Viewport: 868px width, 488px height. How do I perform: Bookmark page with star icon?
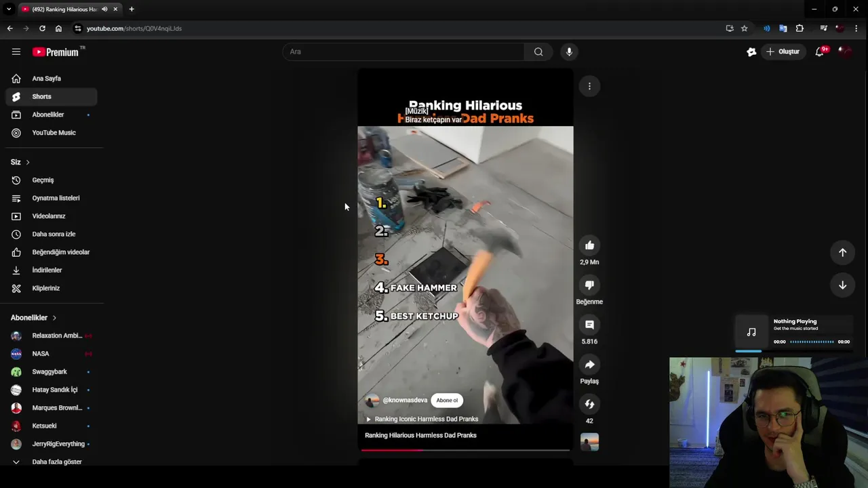coord(744,28)
